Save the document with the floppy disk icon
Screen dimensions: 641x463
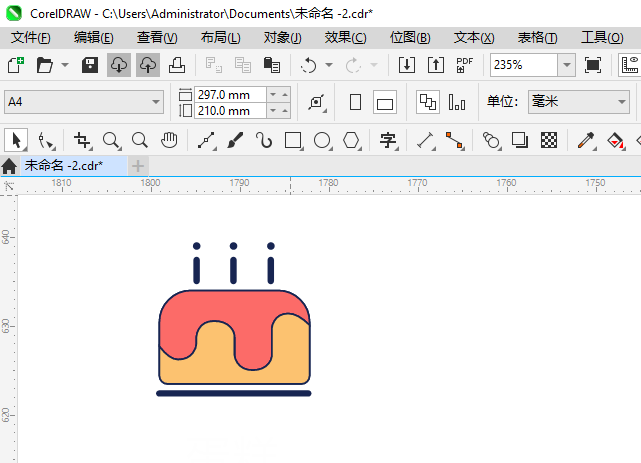(90, 65)
